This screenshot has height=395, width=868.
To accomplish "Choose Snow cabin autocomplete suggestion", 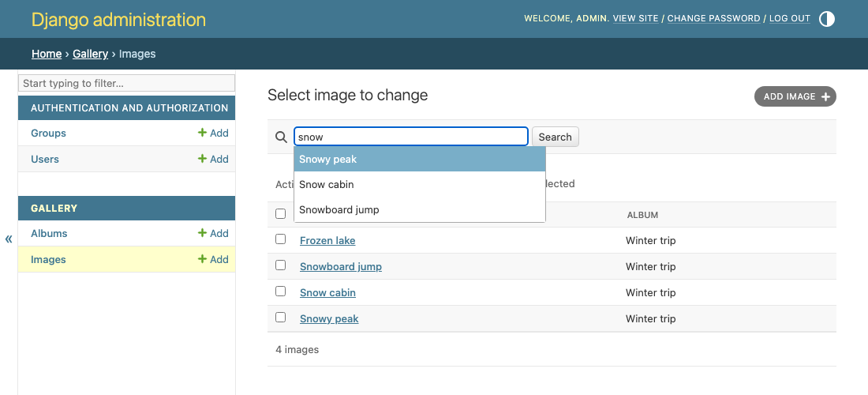I will click(x=420, y=185).
